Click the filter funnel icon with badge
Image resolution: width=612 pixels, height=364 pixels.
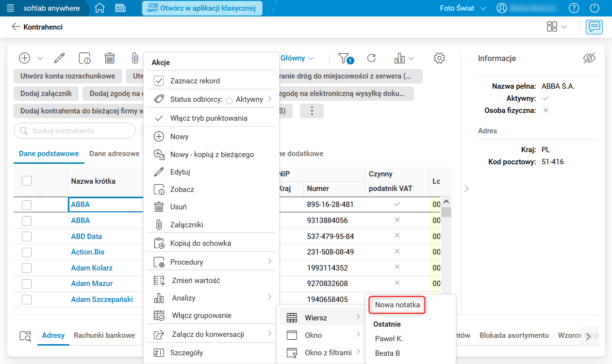pyautogui.click(x=345, y=58)
